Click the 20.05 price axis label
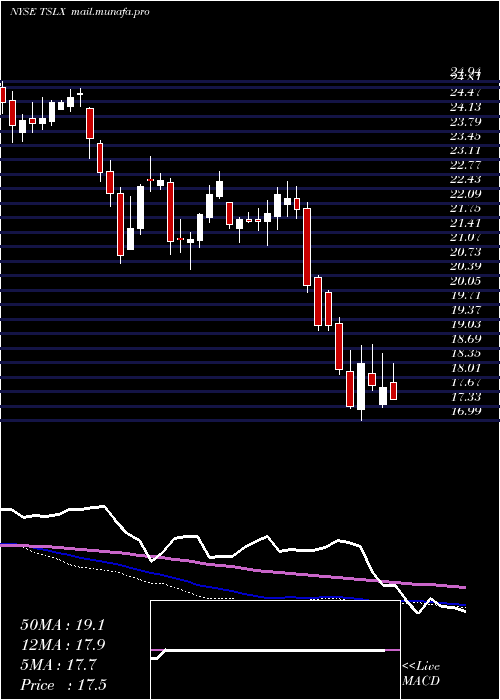 pyautogui.click(x=465, y=281)
